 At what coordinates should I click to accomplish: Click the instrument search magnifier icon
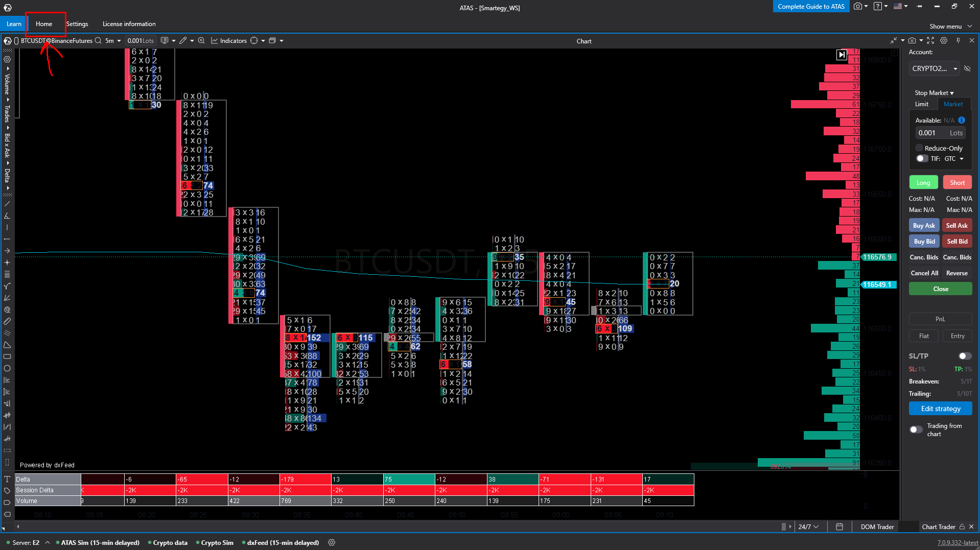click(x=98, y=41)
